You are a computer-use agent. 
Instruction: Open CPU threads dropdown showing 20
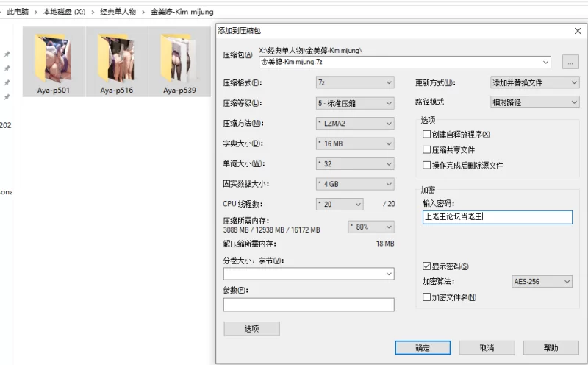click(340, 204)
